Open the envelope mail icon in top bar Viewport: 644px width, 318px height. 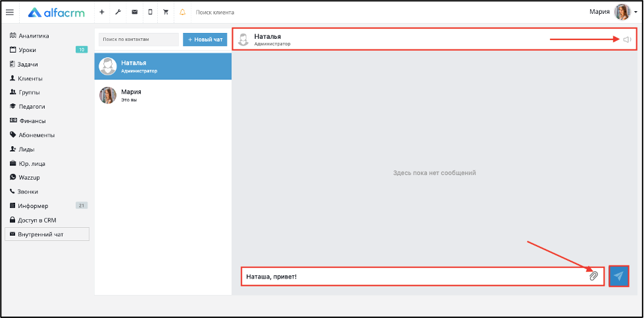pyautogui.click(x=134, y=13)
